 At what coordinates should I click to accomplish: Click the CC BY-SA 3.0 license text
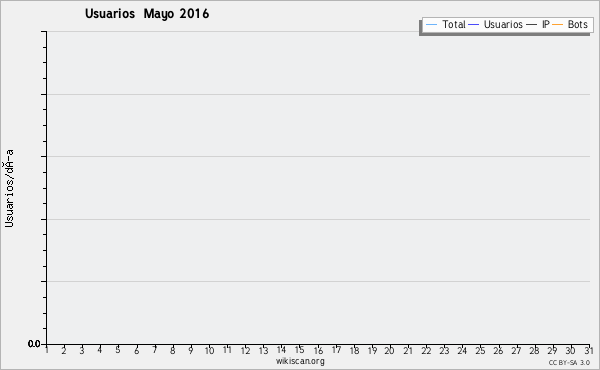[x=569, y=362]
